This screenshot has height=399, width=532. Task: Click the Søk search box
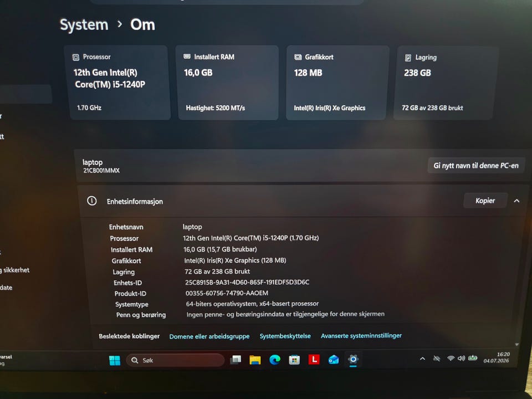coord(175,360)
